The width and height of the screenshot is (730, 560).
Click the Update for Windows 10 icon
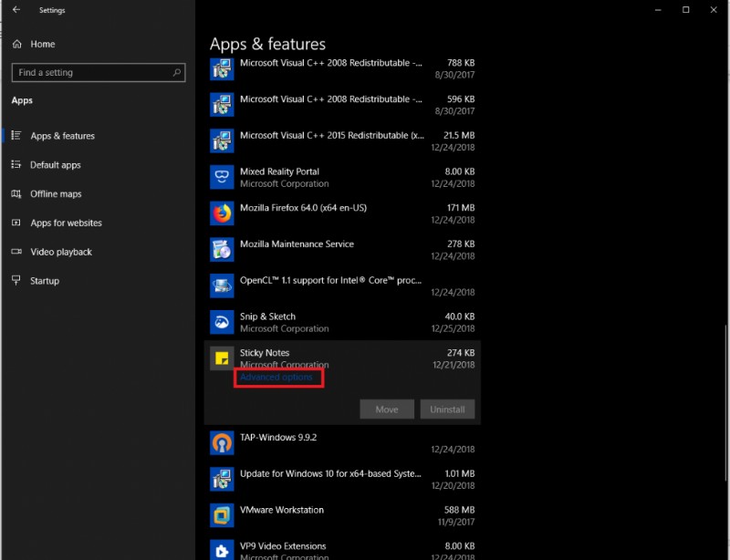pos(221,478)
